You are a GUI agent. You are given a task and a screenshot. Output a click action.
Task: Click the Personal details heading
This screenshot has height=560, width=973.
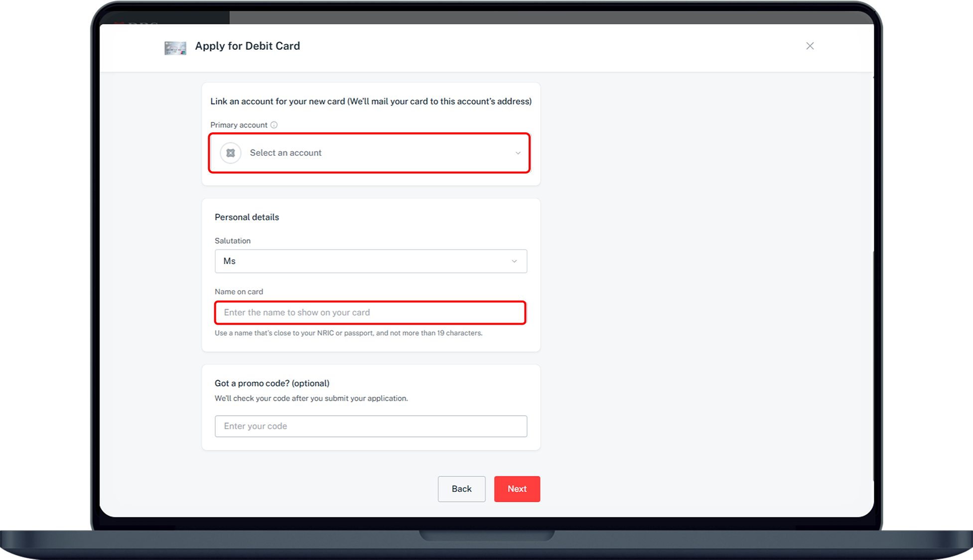coord(247,217)
